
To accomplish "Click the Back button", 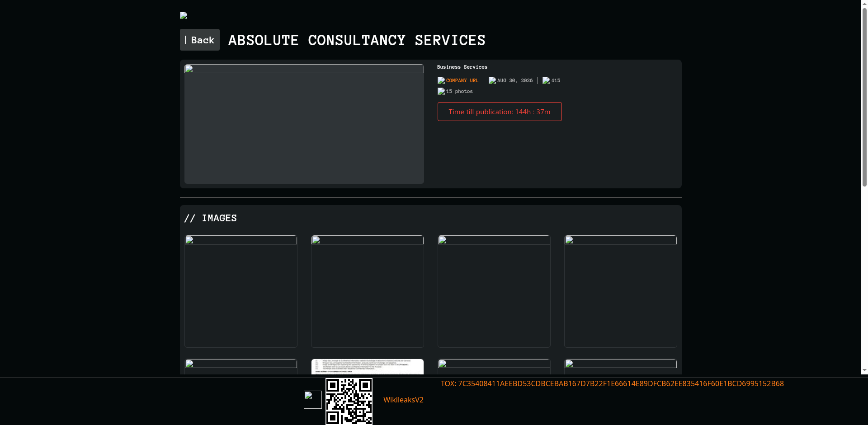I will (199, 40).
